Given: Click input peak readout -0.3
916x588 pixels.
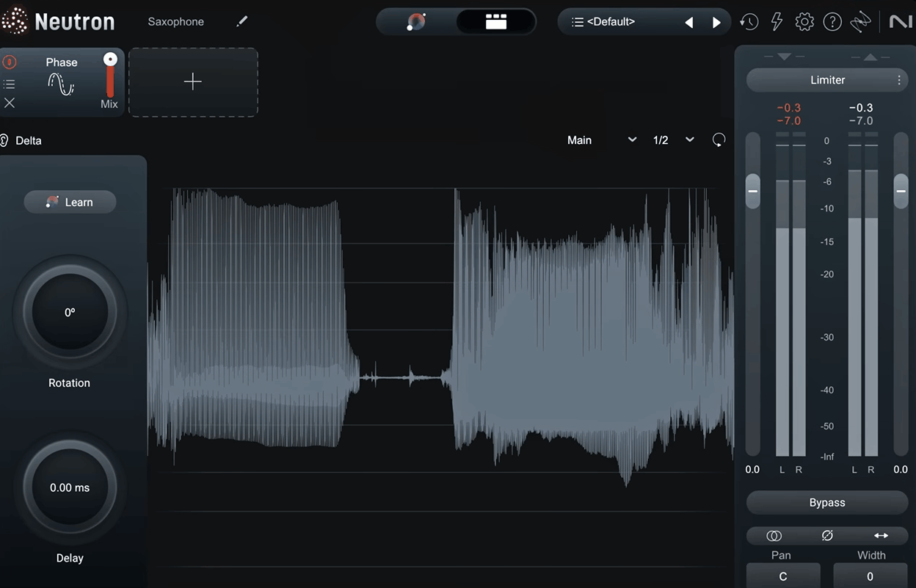Looking at the screenshot, I should click(x=789, y=108).
